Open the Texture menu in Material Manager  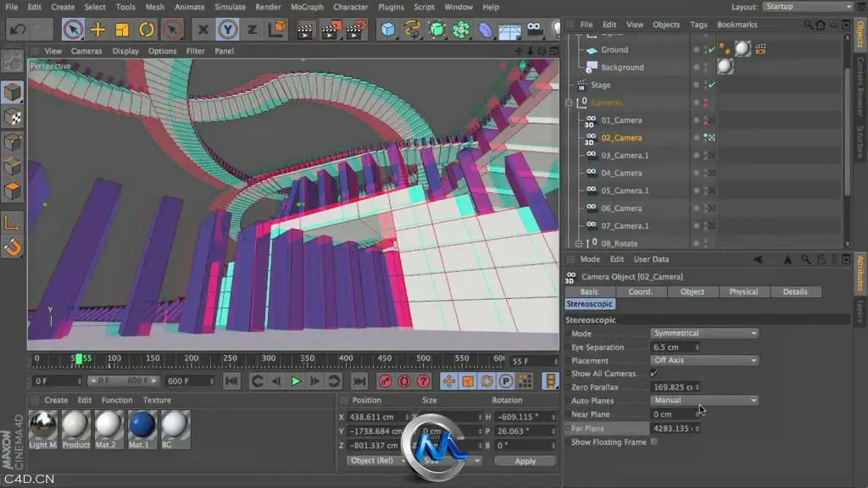coord(157,400)
